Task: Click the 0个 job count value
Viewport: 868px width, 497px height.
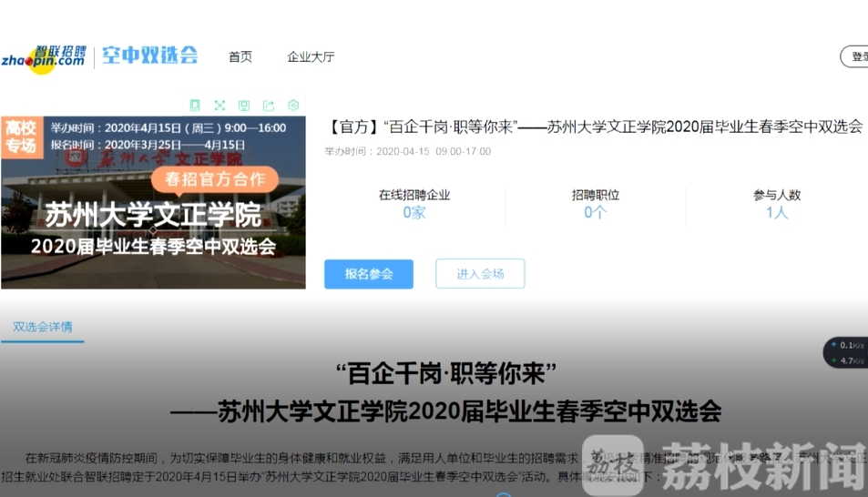Action: (596, 212)
